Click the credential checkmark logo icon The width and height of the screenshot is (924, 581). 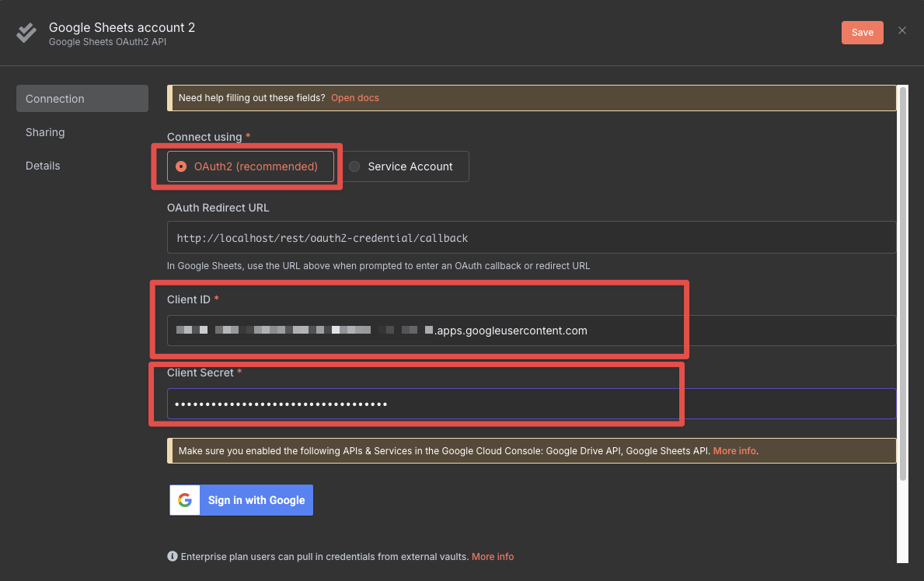pyautogui.click(x=26, y=33)
